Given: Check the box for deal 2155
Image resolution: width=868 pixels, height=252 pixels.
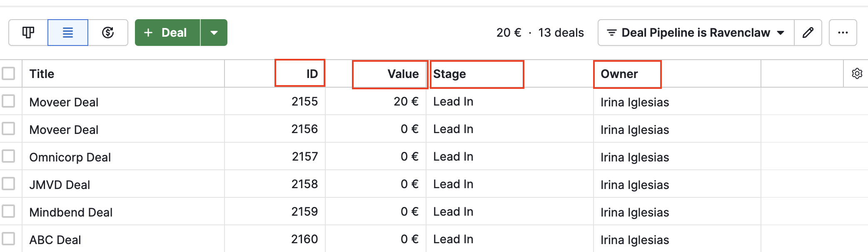Looking at the screenshot, I should click(8, 101).
